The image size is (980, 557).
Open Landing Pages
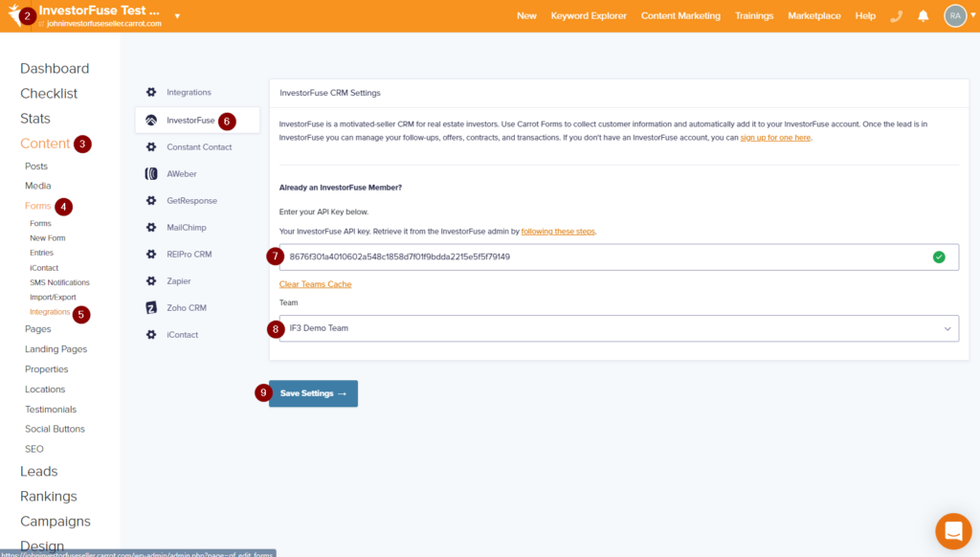[56, 348]
